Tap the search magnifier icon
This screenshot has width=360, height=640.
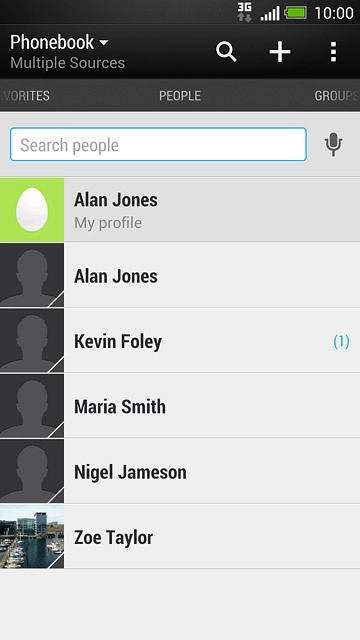click(226, 52)
